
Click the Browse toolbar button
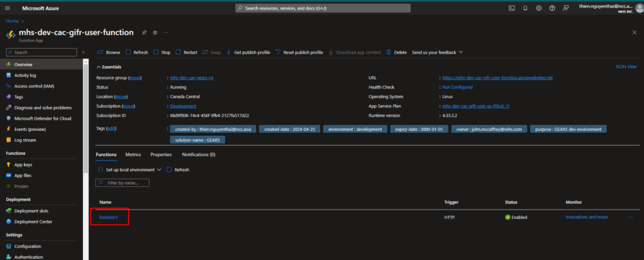pos(109,52)
